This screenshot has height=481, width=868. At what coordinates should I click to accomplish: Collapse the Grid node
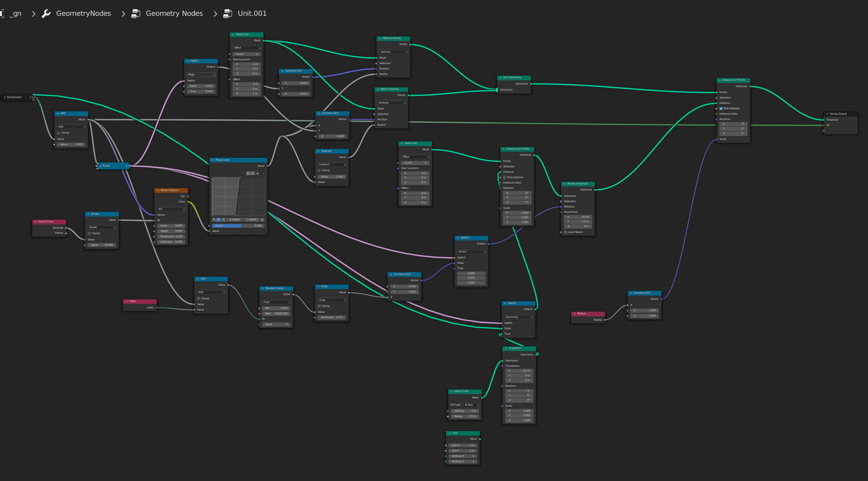pos(449,433)
